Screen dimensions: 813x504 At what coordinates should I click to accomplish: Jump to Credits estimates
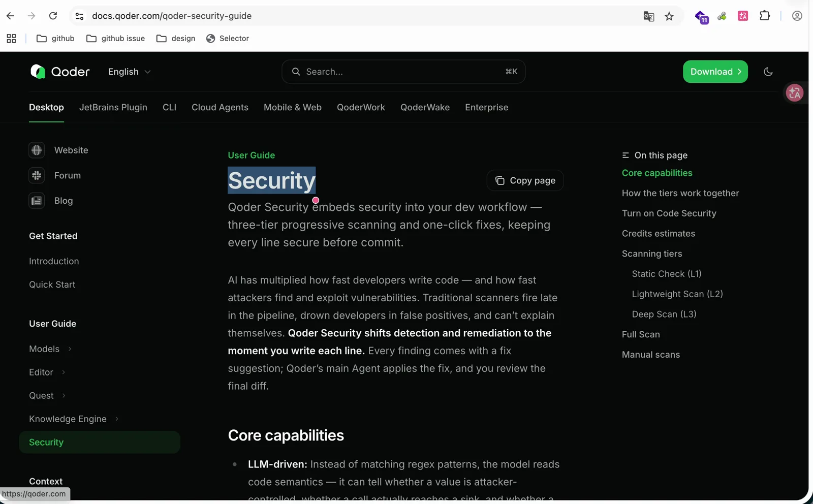pos(659,234)
